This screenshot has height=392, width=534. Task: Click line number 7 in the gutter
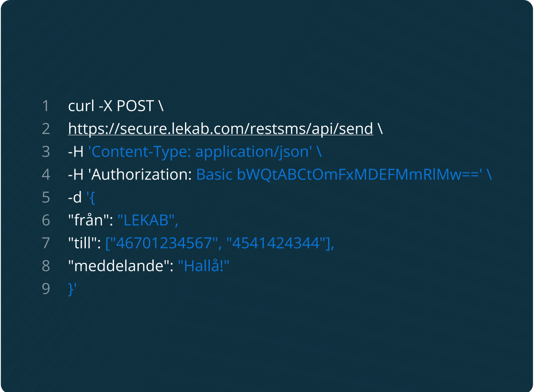(46, 243)
